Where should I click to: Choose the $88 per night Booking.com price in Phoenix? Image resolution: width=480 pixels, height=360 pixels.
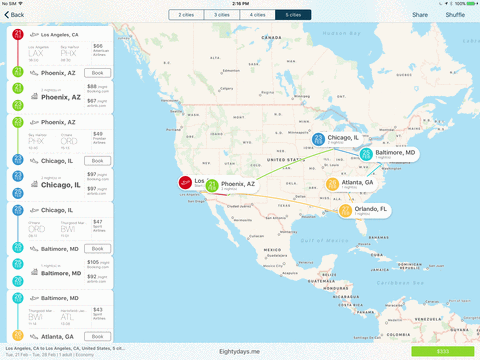[98, 88]
